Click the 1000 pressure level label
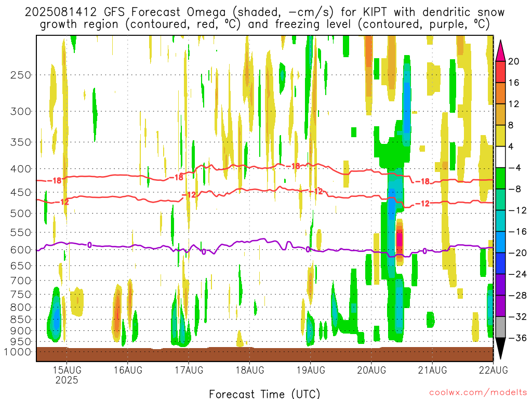Image resolution: width=532 pixels, height=399 pixels. coord(18,352)
